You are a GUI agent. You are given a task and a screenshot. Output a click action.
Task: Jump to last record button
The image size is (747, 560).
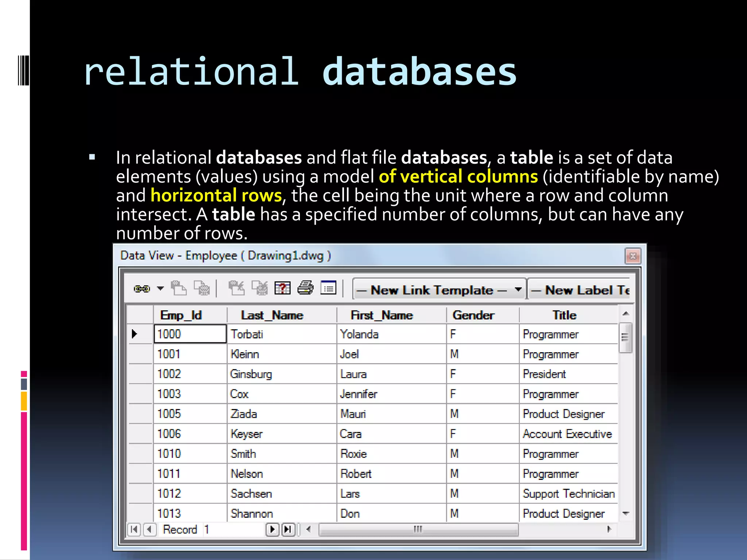(288, 529)
